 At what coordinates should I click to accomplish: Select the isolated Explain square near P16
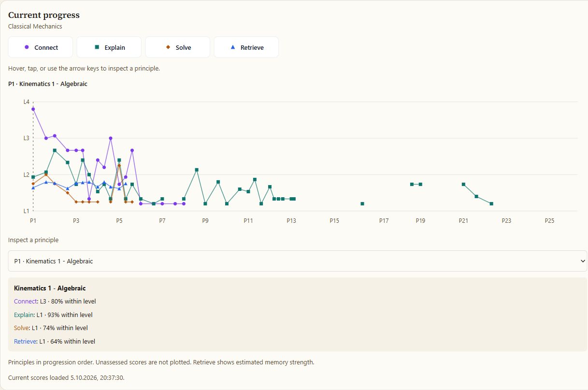point(362,204)
